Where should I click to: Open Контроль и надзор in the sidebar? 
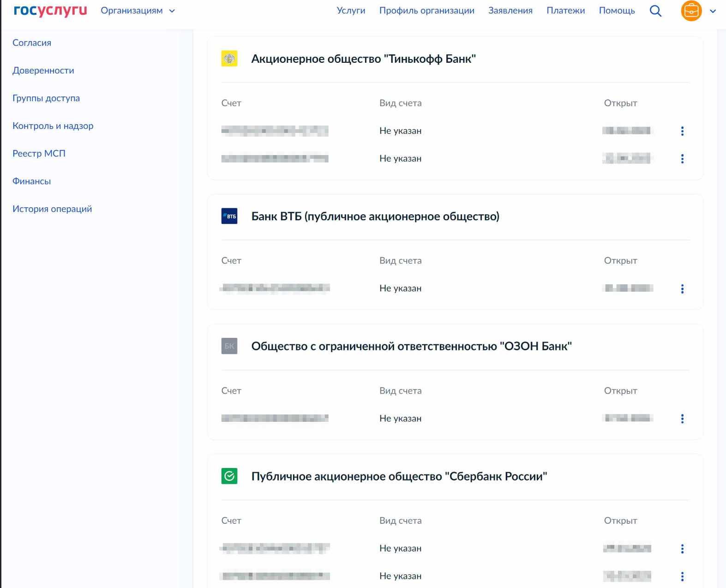[53, 126]
